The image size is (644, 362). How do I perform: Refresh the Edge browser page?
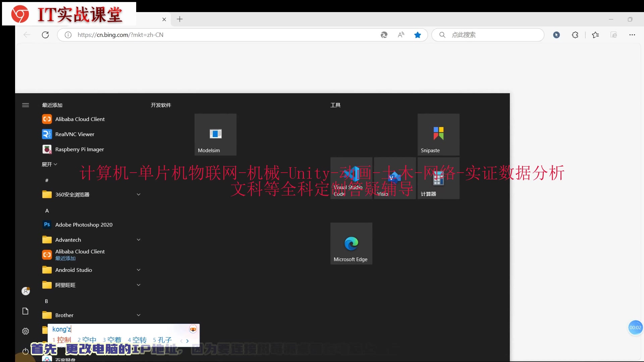click(x=45, y=35)
